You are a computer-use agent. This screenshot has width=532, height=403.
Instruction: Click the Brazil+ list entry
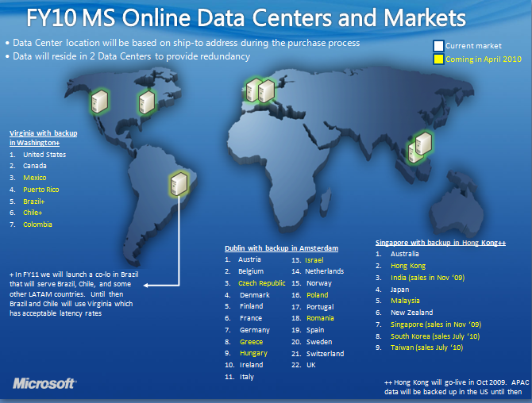click(x=34, y=201)
